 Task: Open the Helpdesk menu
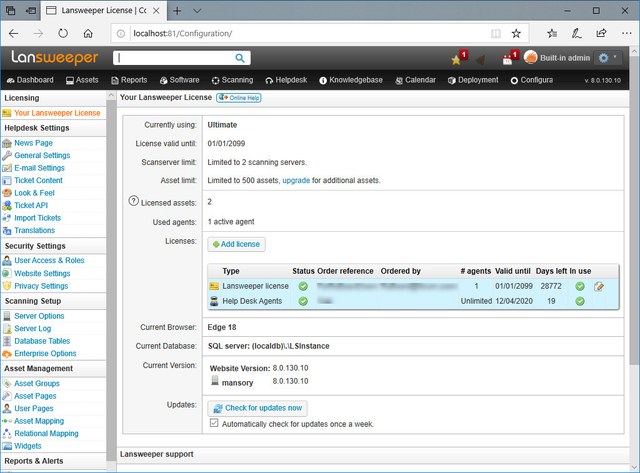click(289, 80)
